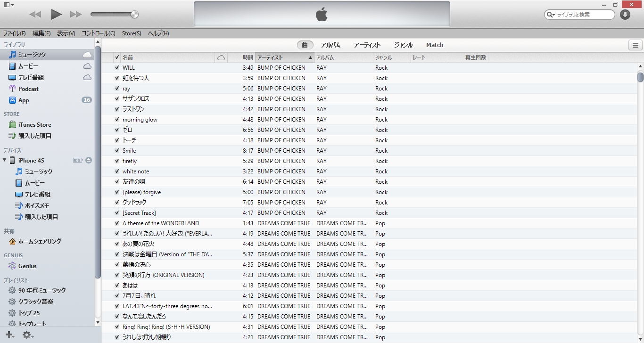Switch to the アルバム view

330,45
